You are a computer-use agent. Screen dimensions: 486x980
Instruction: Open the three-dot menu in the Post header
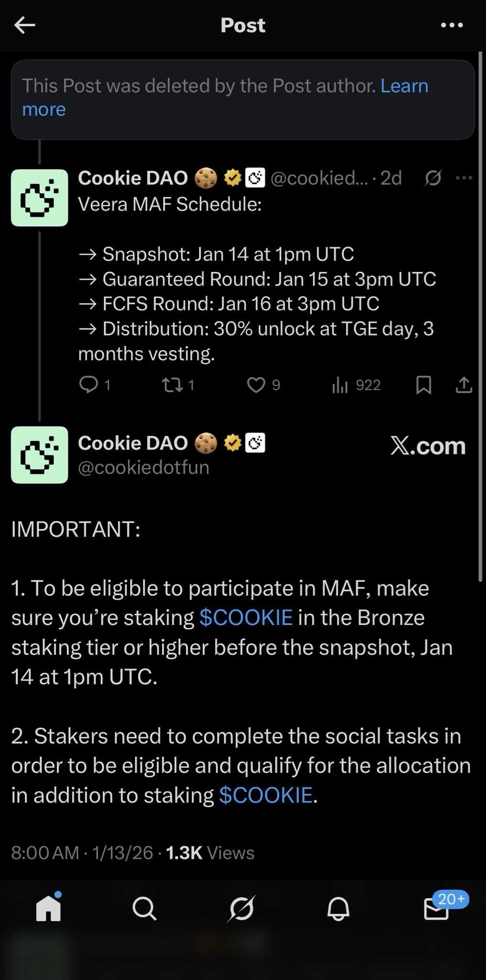coord(452,25)
